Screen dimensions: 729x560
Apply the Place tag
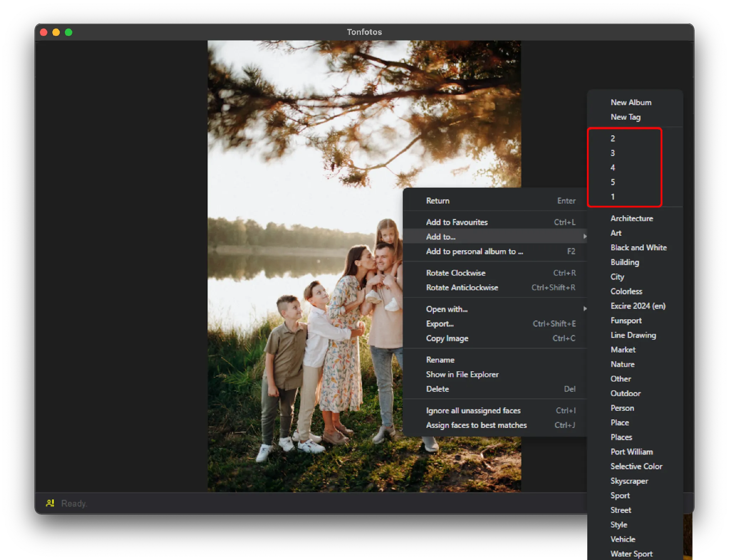tap(635, 423)
